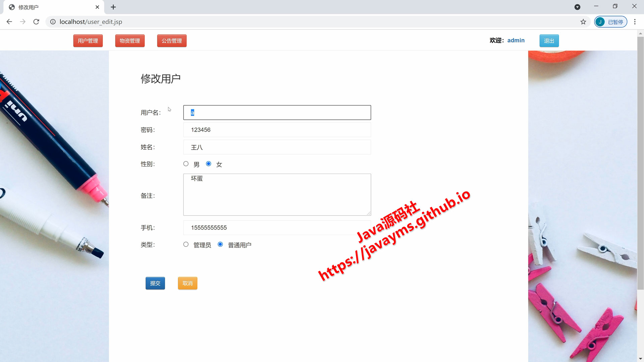Click the scrollbar down arrow
Viewport: 644px width, 362px height.
pos(640,359)
